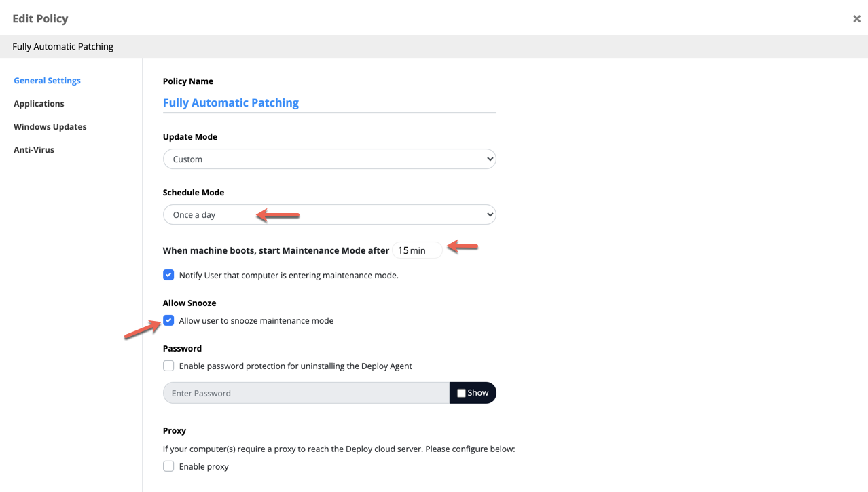Focus the Enter Password field
Image resolution: width=868 pixels, height=492 pixels.
(x=306, y=393)
